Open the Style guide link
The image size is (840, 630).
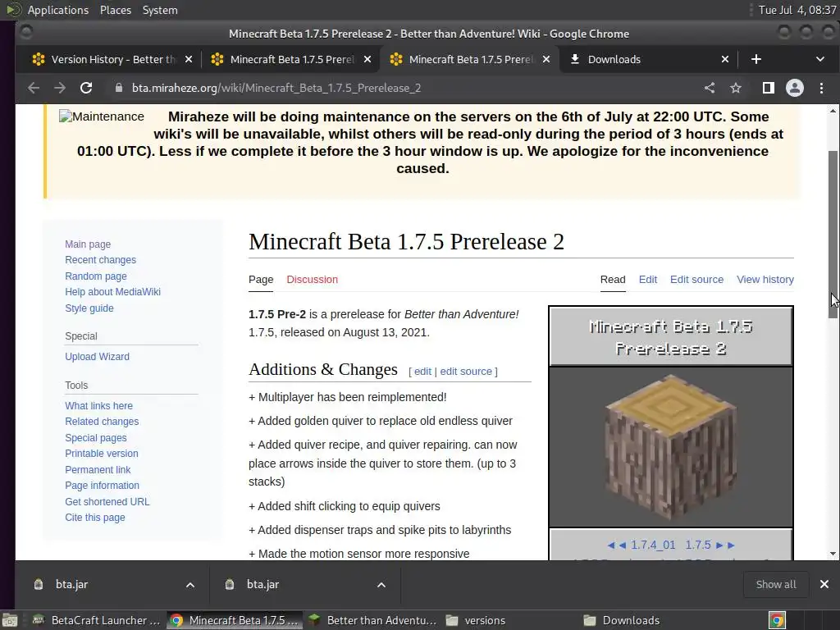89,308
